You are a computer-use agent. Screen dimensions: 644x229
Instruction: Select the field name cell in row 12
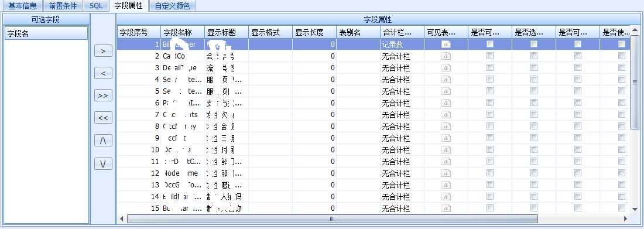(182, 173)
